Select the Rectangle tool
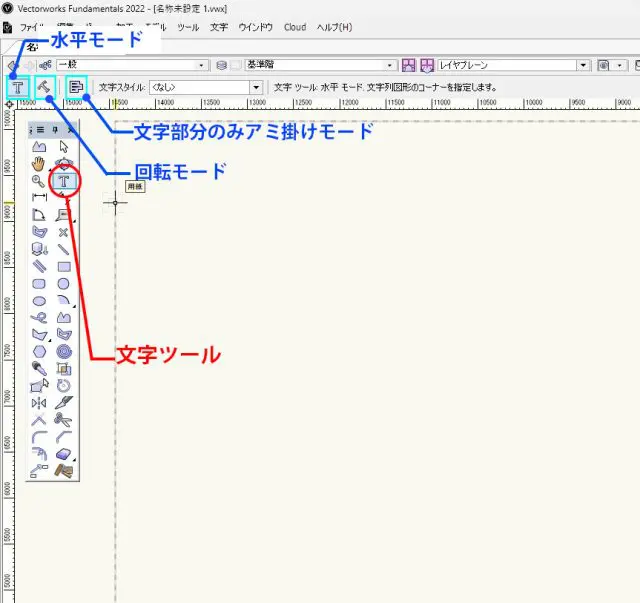 (64, 267)
